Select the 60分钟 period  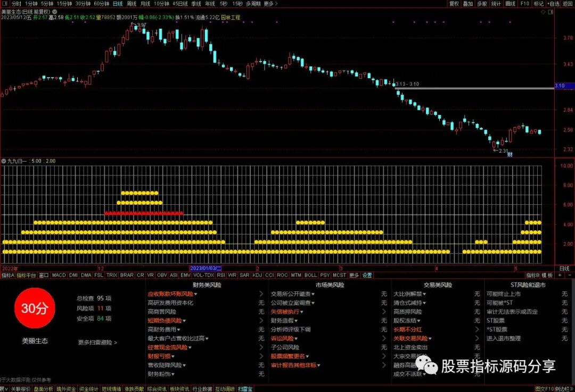102,4
